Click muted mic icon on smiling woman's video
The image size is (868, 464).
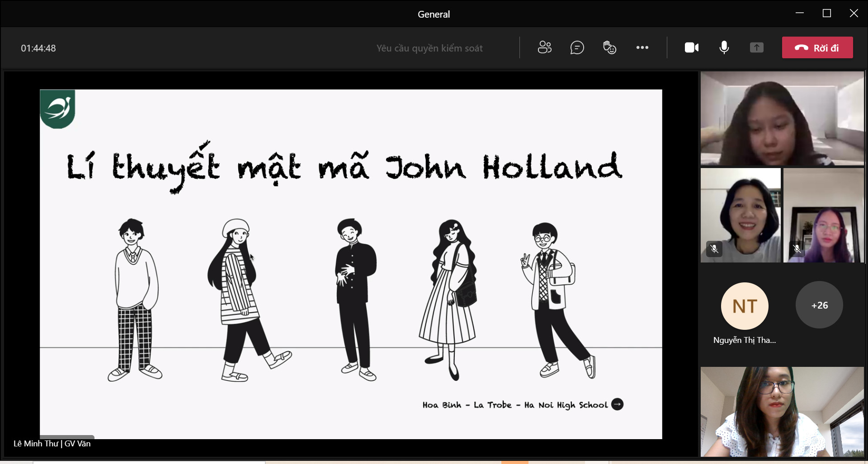coord(714,249)
